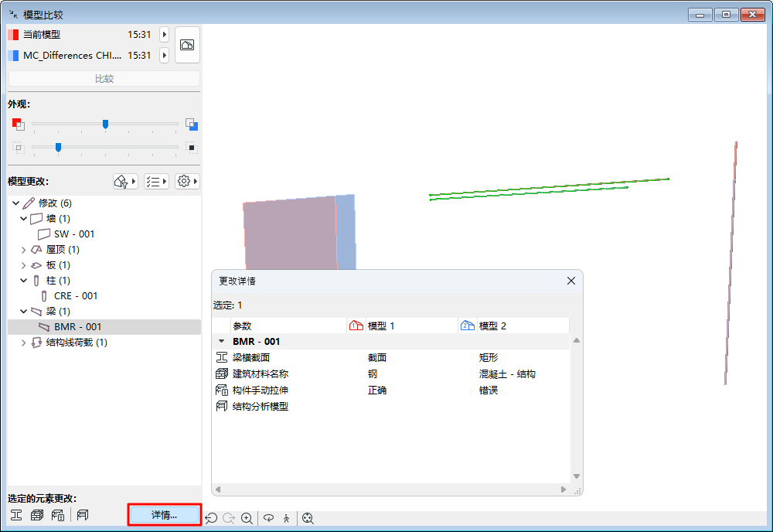Open the gear settings dropdown in model changes
Viewport: 773px width, 532px height.
click(187, 182)
